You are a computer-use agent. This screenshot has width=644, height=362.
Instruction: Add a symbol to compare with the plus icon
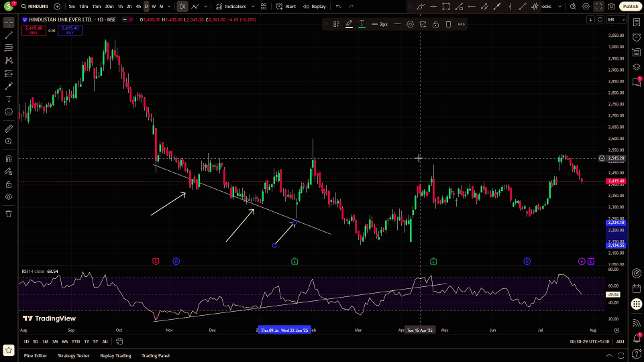point(57,7)
